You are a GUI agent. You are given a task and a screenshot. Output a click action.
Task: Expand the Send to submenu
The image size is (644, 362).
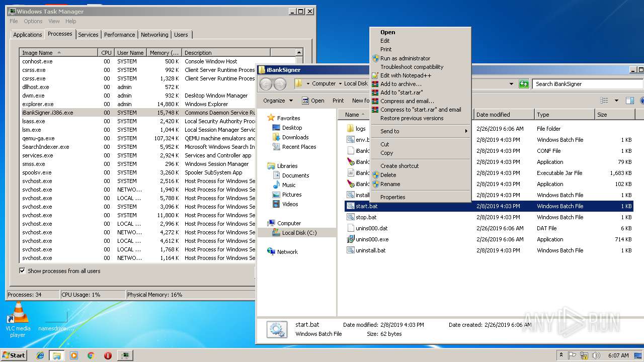pos(420,131)
